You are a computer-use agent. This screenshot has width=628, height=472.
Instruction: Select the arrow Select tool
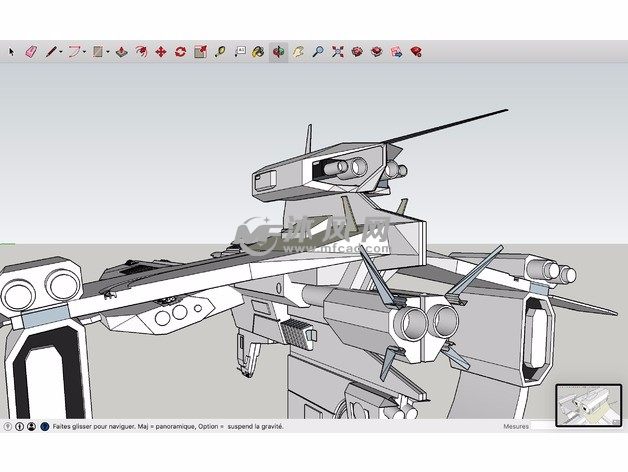[x=12, y=51]
